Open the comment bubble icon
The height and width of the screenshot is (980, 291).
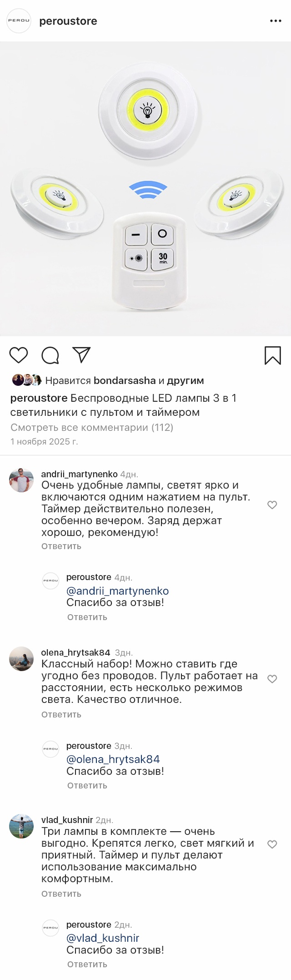[x=50, y=355]
